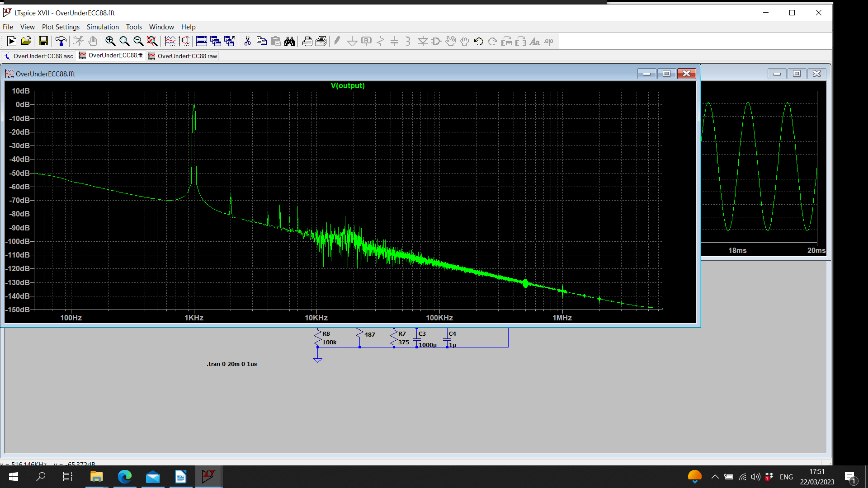Image resolution: width=868 pixels, height=488 pixels.
Task: Click the Print Setup icon
Action: [321, 42]
